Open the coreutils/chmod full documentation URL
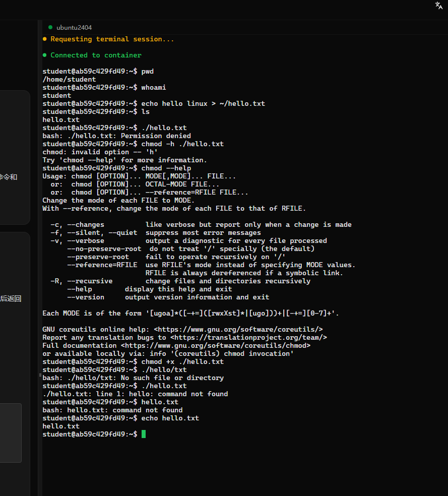 [216, 346]
